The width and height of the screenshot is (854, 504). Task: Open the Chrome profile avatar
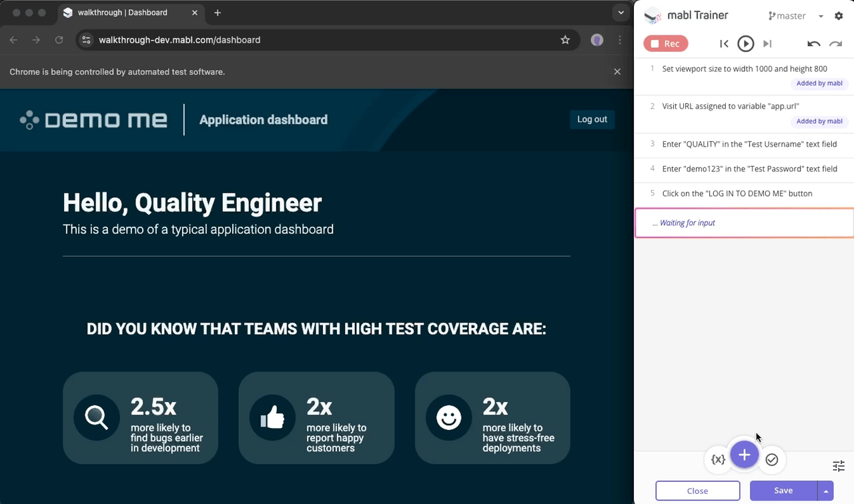pyautogui.click(x=597, y=40)
